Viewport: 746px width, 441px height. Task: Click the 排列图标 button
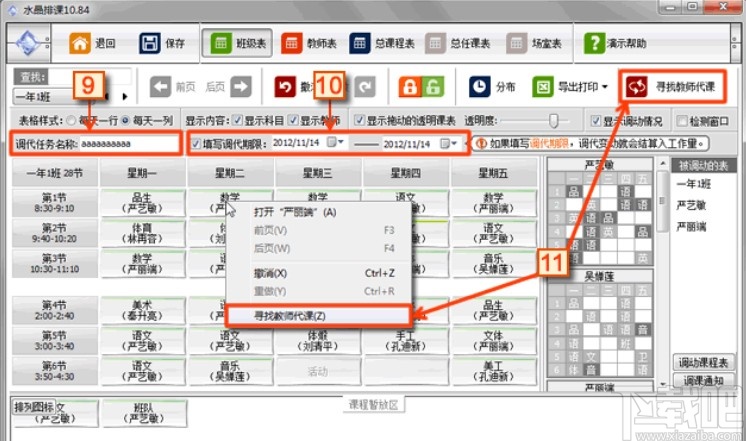click(x=34, y=407)
